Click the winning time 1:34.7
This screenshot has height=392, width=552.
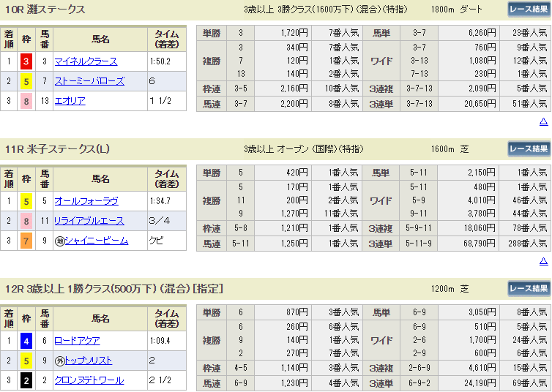click(x=160, y=201)
